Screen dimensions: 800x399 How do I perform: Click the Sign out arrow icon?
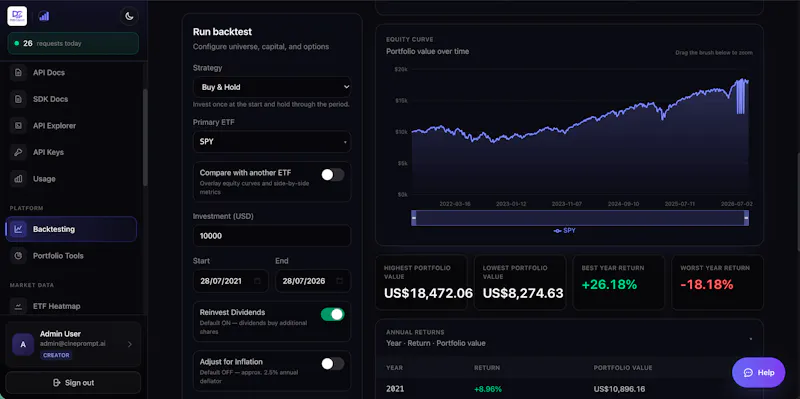coord(57,383)
